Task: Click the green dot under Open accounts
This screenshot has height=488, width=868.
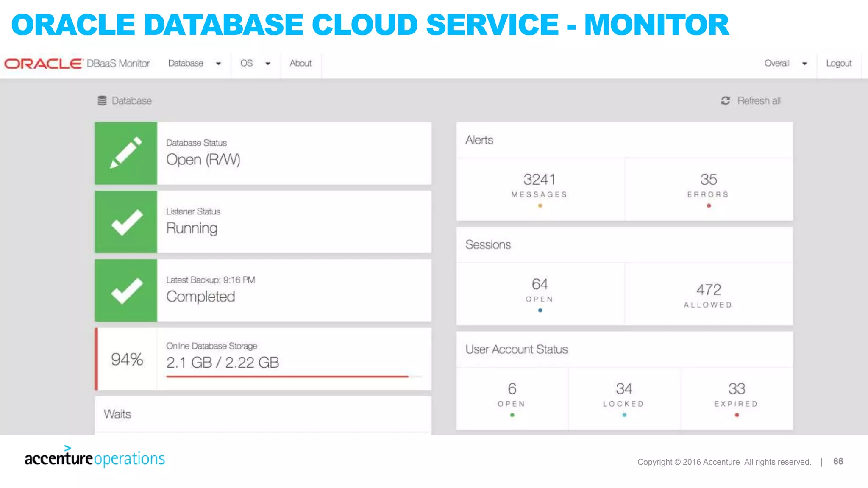Action: click(512, 415)
